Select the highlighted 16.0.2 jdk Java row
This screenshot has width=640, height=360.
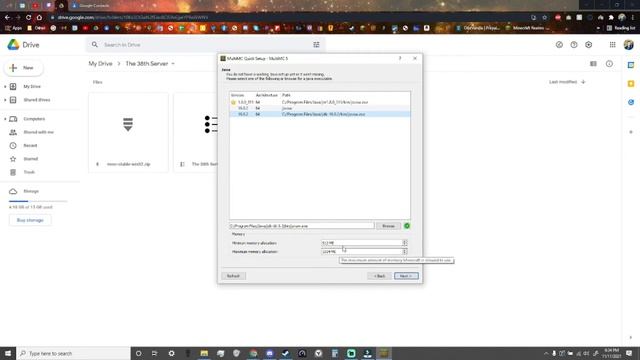(320, 114)
